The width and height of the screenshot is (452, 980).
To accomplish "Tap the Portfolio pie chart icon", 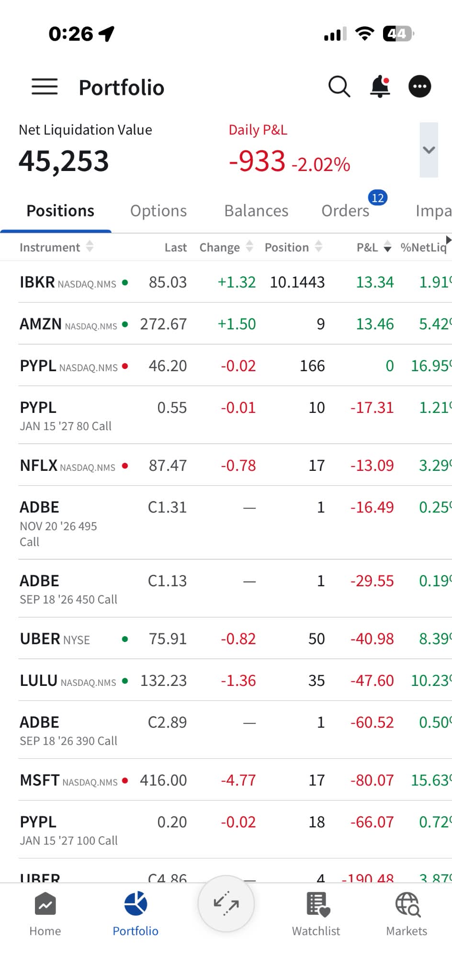I will coord(136,903).
